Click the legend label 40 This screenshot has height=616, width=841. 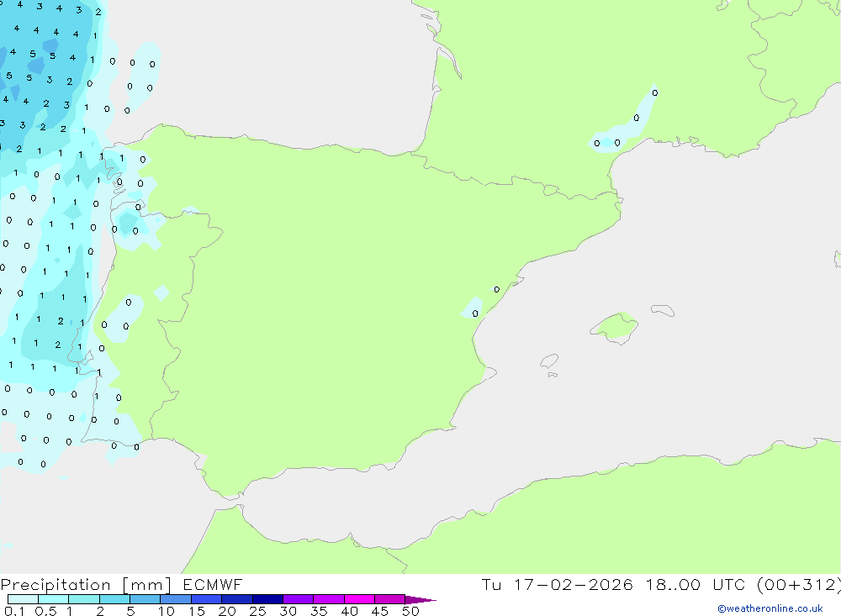[349, 611]
